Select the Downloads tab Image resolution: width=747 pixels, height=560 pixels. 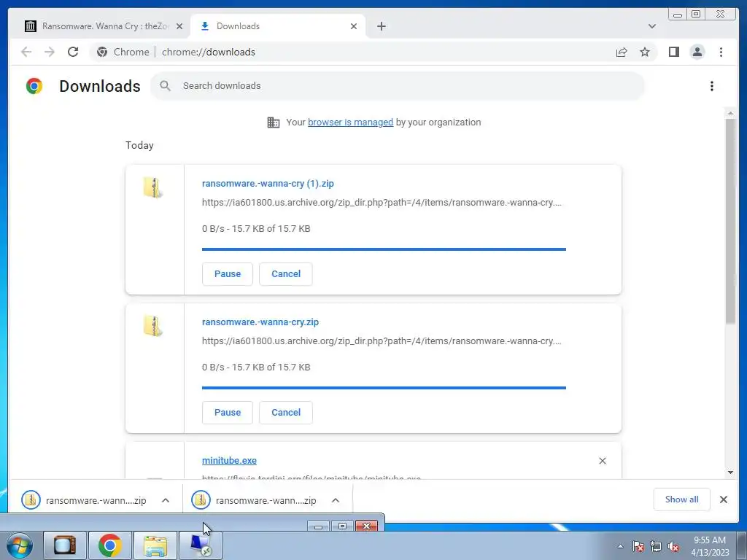pos(278,26)
